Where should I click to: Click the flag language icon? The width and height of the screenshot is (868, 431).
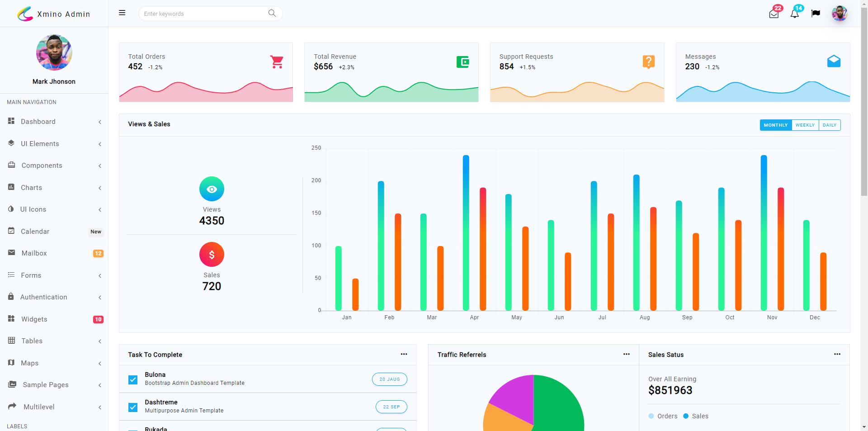(x=816, y=13)
